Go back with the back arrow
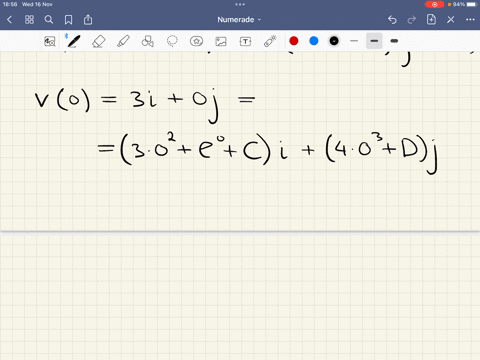This screenshot has width=480, height=360. [9, 20]
